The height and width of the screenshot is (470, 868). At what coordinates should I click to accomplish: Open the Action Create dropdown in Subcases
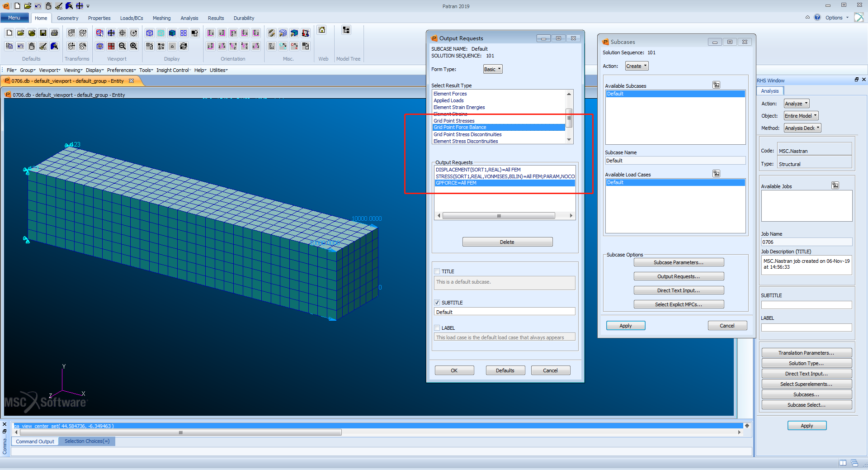(637, 66)
